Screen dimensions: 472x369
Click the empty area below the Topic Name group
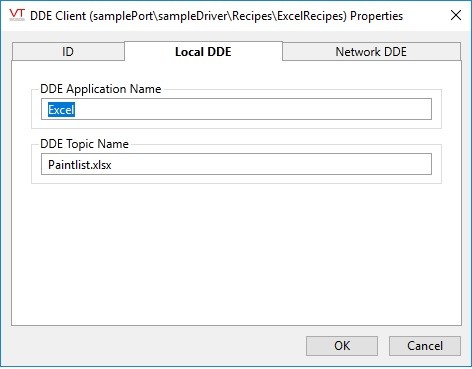(236, 253)
